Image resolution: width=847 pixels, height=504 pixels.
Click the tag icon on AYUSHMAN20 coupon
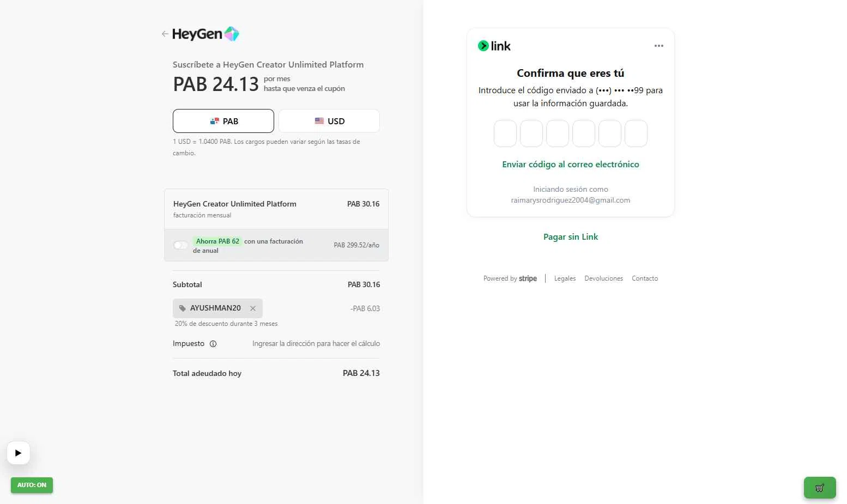tap(183, 308)
